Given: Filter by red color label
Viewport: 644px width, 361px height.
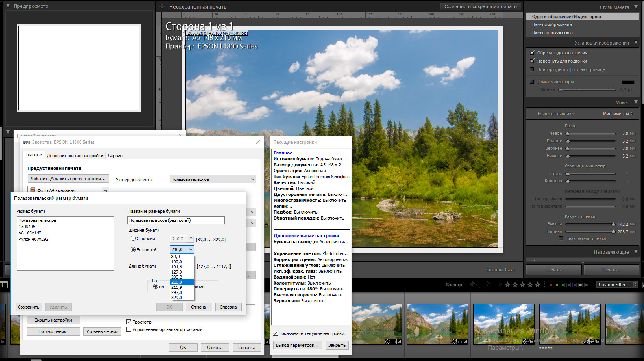Looking at the screenshot, I should (551, 285).
